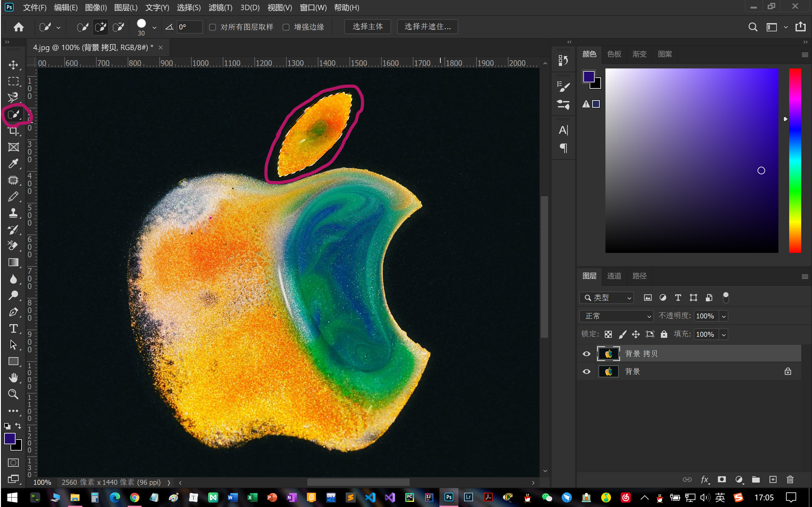Select the Frame tool
Screen dimensions: 812x507
coord(13,147)
